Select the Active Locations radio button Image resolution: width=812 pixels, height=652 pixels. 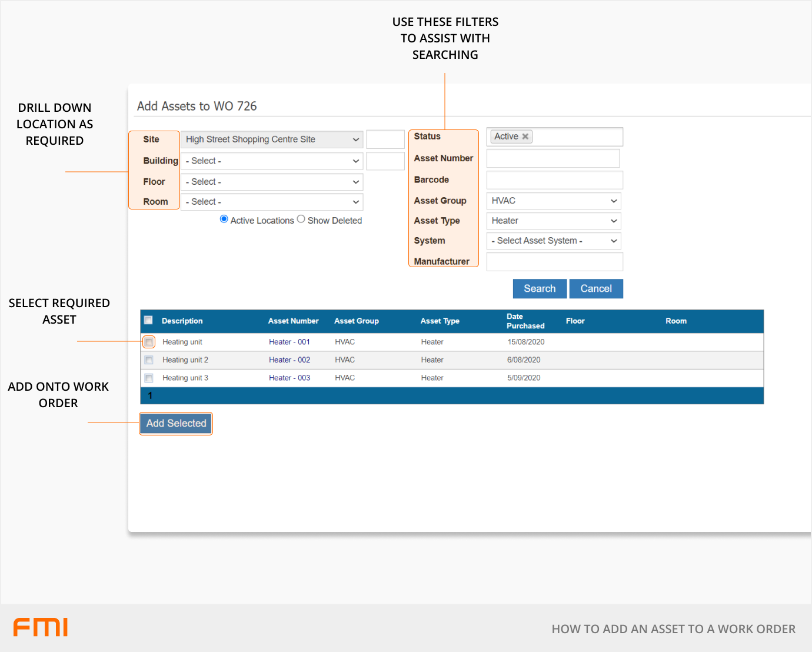[x=224, y=219]
